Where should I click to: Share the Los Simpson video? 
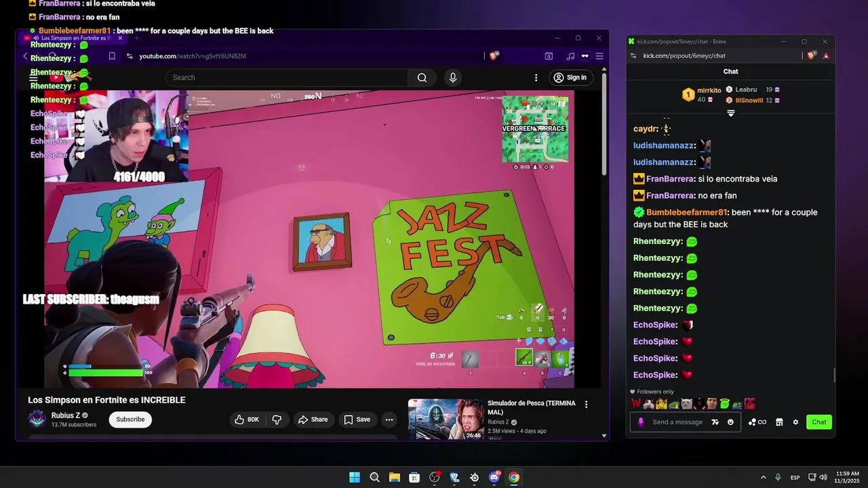(x=313, y=420)
